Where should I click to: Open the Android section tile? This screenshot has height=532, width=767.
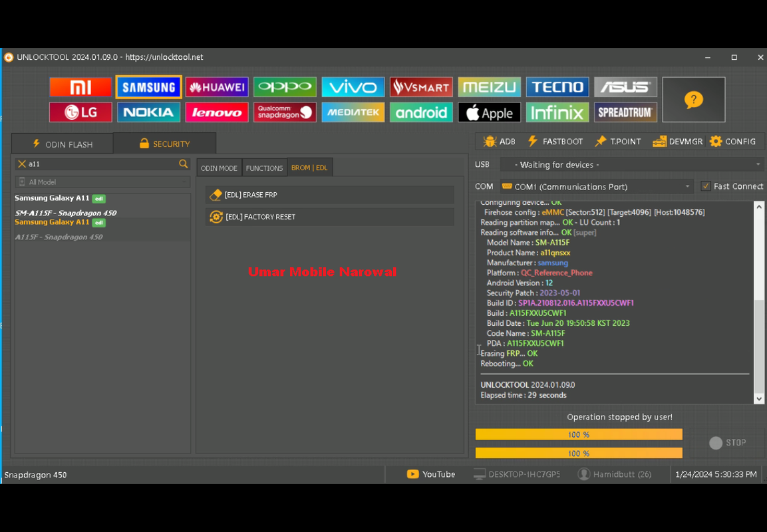[421, 112]
